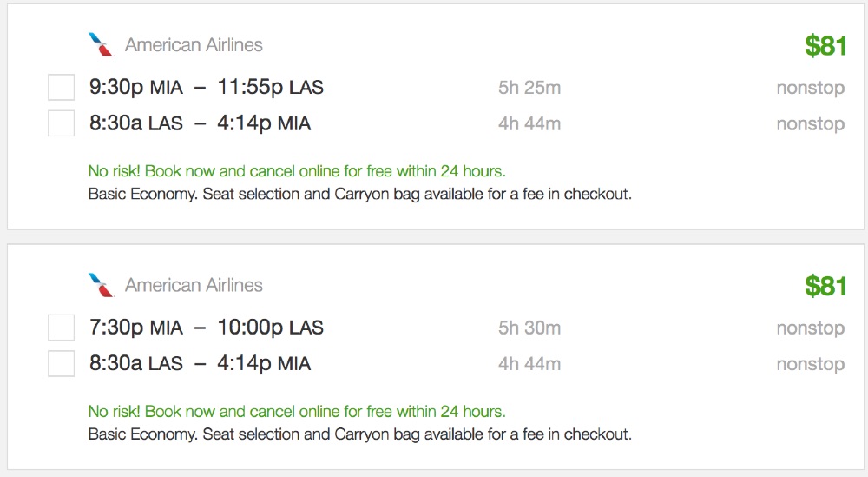Viewport: 868px width, 477px height.
Task: Tick the 8:30a LAS return box in first card
Action: click(x=61, y=123)
